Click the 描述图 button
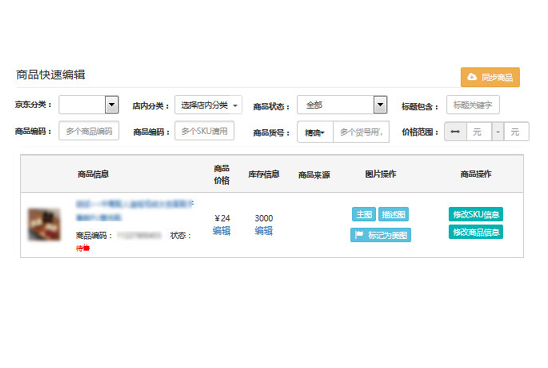This screenshot has width=548, height=368. (x=394, y=214)
